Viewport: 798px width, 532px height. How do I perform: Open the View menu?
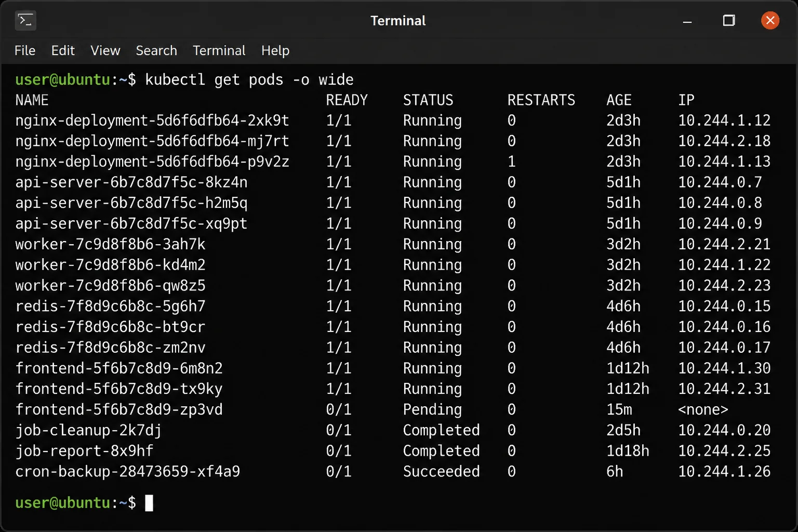point(105,50)
